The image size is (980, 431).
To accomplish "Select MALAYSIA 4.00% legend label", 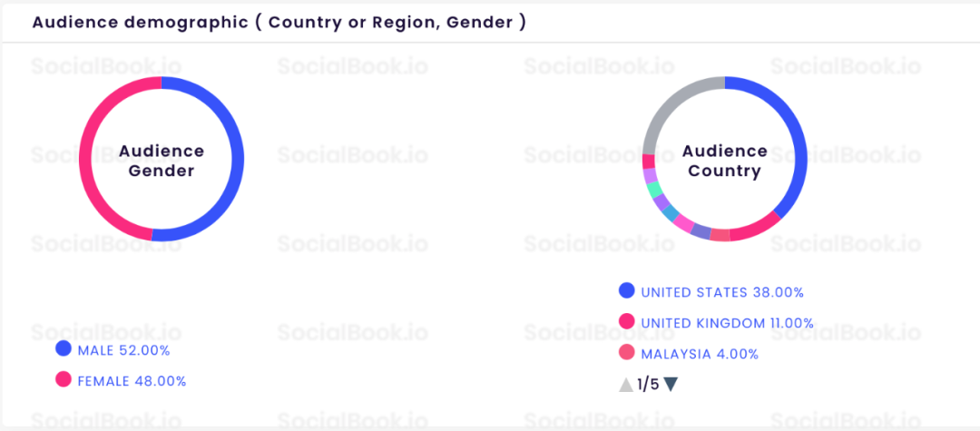I will (700, 354).
